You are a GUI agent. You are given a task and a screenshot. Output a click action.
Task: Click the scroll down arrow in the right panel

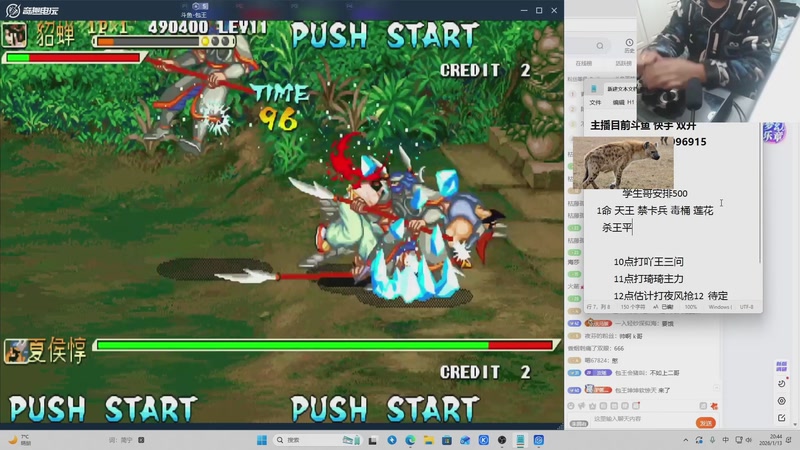(795, 424)
